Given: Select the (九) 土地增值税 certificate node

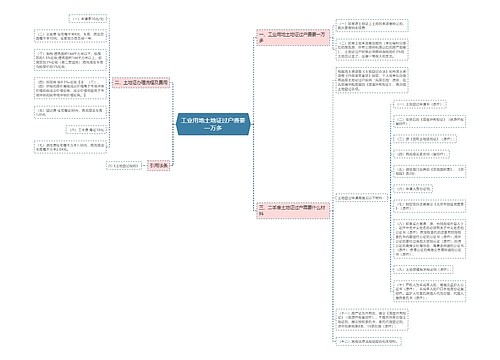Looking at the screenshot, I should point(423,269).
